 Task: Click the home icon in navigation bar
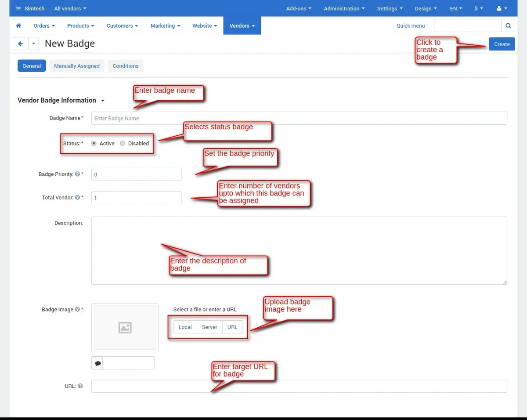[x=18, y=26]
